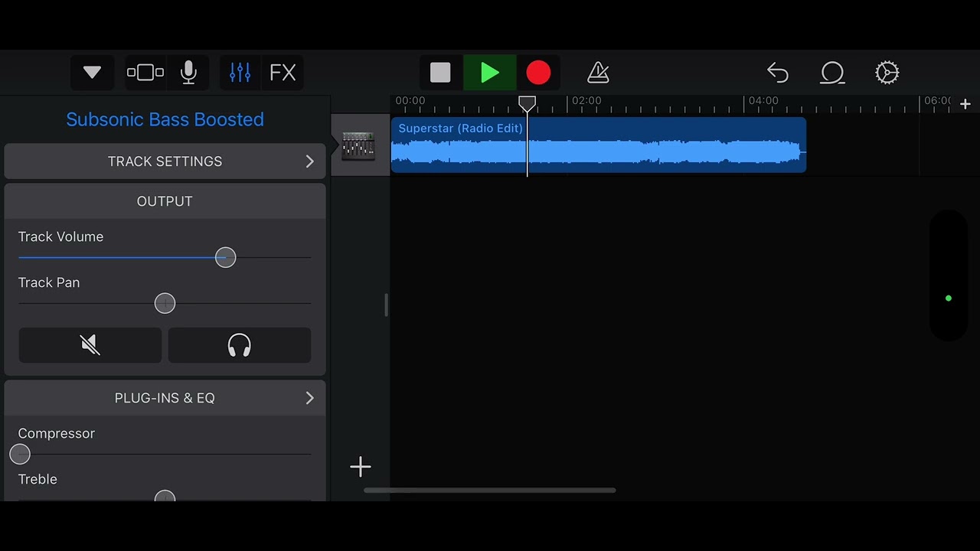
Task: Tap the green dot screen recording indicator
Action: 949,298
